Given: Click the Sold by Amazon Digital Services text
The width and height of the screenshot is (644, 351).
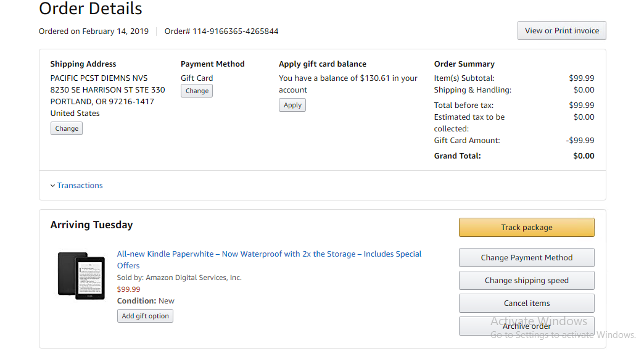Looking at the screenshot, I should [180, 278].
